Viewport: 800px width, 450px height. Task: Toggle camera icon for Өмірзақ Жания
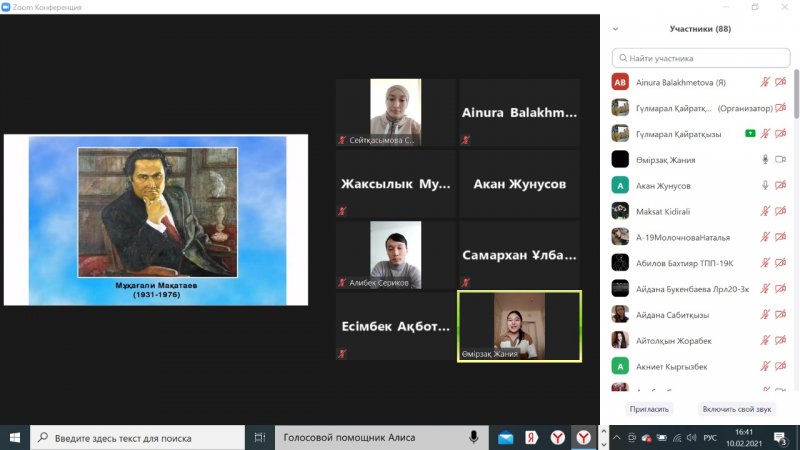(781, 160)
